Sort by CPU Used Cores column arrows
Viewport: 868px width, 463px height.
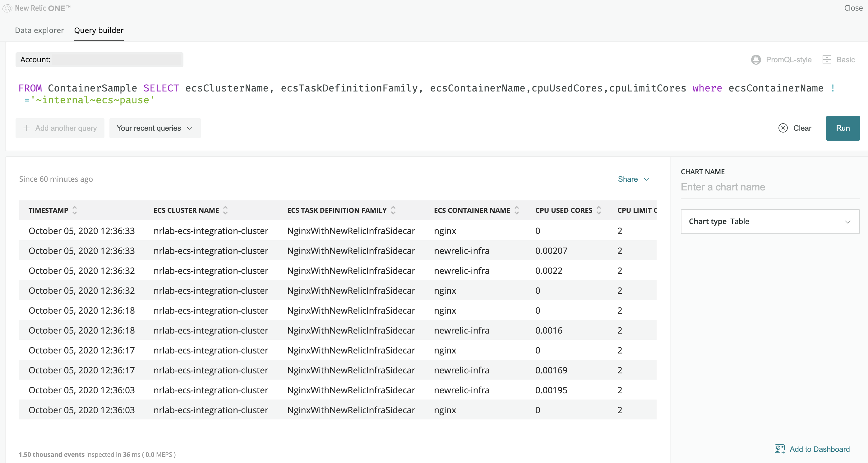pyautogui.click(x=599, y=210)
